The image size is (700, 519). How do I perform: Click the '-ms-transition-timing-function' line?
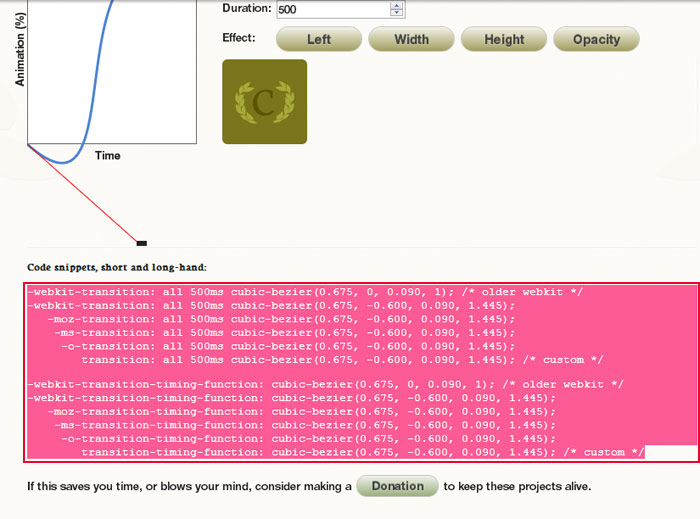(305, 425)
